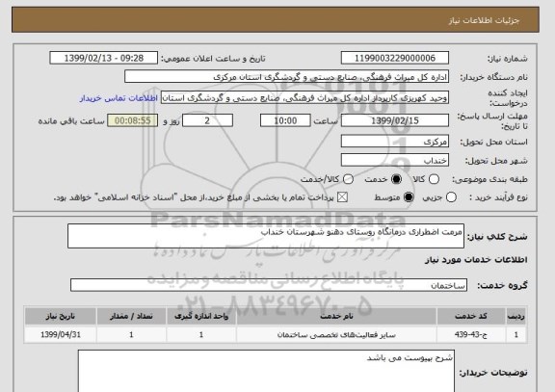Click the نام خدمت column header
The image size is (555, 392).
click(x=336, y=316)
